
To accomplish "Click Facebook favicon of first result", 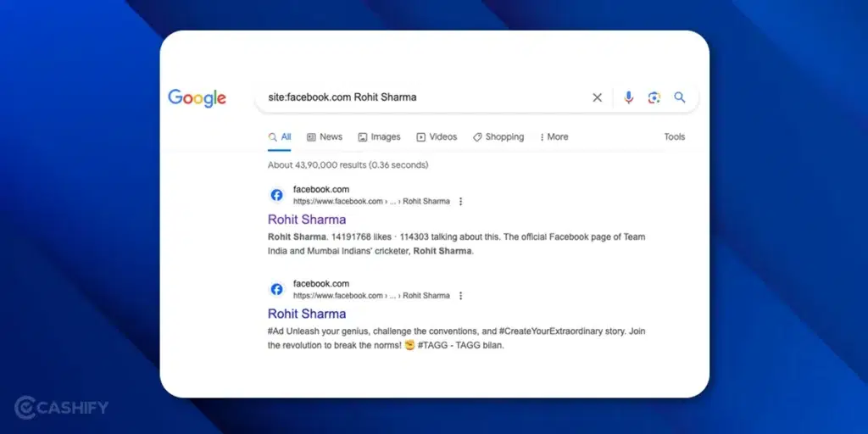I will (277, 195).
